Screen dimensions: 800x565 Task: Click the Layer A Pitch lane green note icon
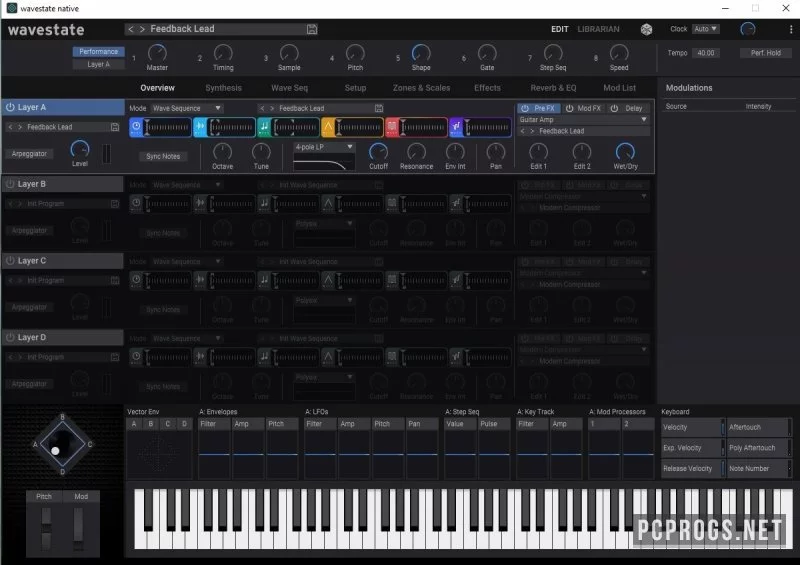coord(264,127)
